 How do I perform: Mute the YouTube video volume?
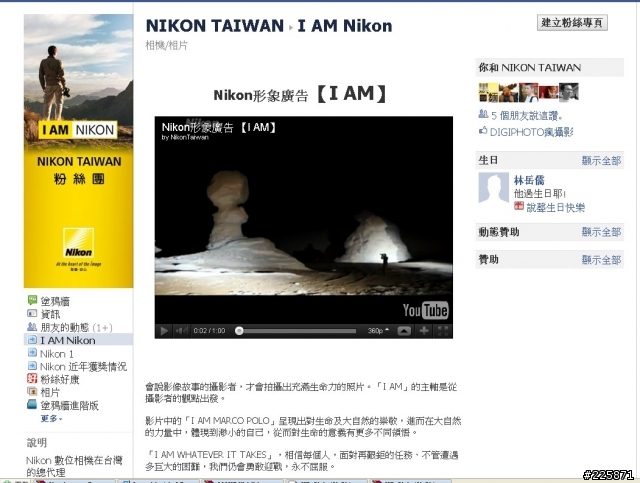pyautogui.click(x=181, y=331)
